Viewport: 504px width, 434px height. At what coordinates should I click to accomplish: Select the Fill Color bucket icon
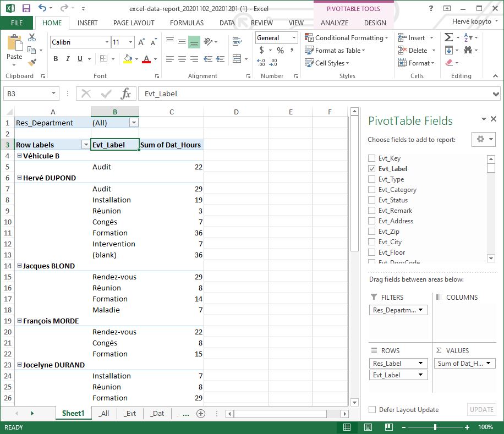[x=128, y=58]
